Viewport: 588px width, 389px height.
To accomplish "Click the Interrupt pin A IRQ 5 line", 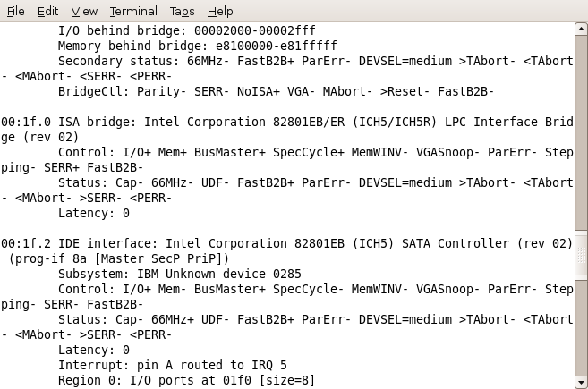I will tap(173, 365).
